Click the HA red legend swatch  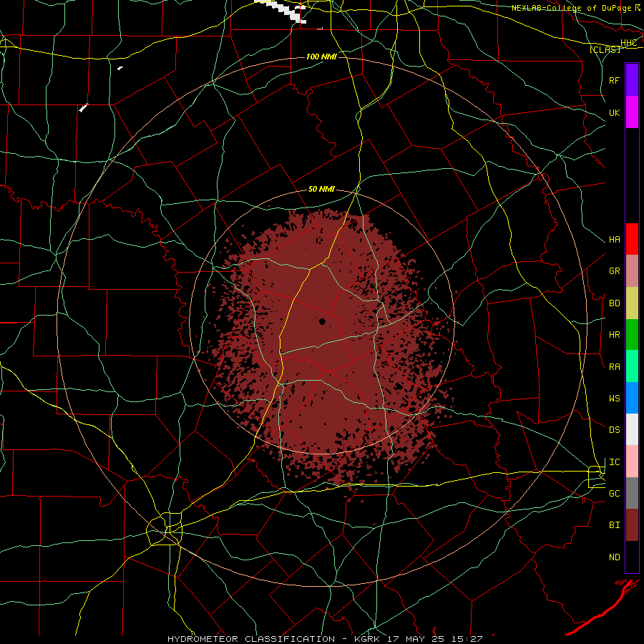point(632,239)
